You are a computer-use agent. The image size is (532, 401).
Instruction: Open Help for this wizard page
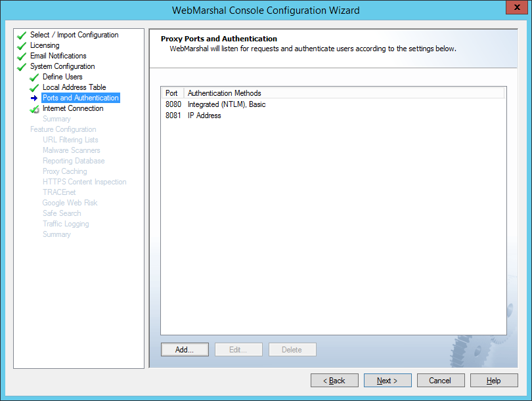tap(494, 381)
